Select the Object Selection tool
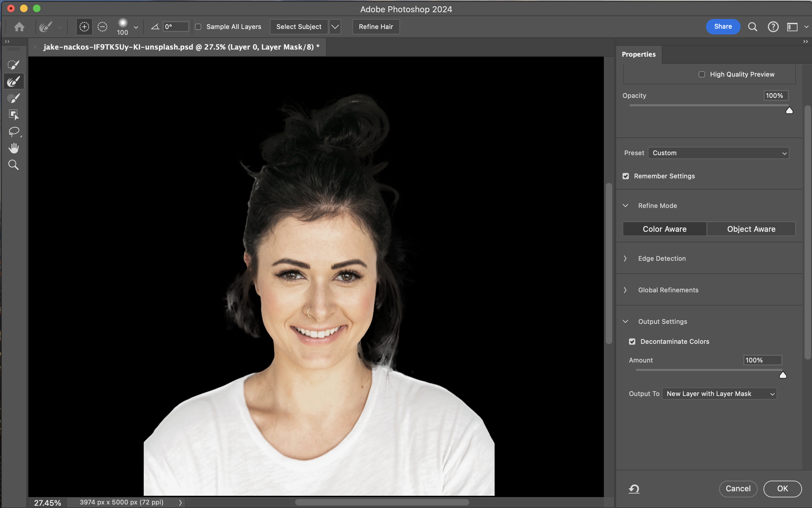This screenshot has height=508, width=812. [x=14, y=115]
